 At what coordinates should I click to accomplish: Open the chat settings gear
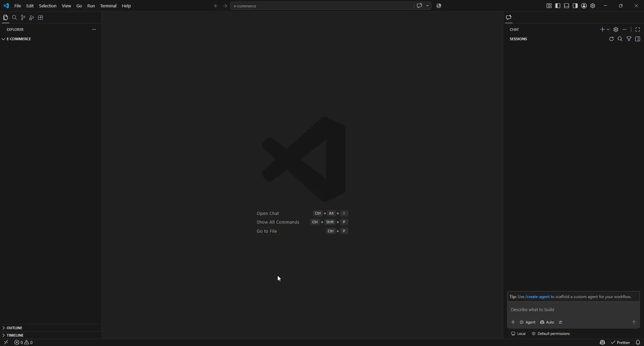pos(616,30)
